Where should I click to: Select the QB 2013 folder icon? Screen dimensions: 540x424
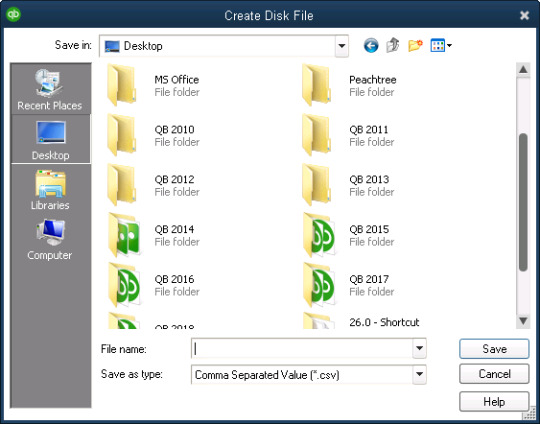[316, 185]
